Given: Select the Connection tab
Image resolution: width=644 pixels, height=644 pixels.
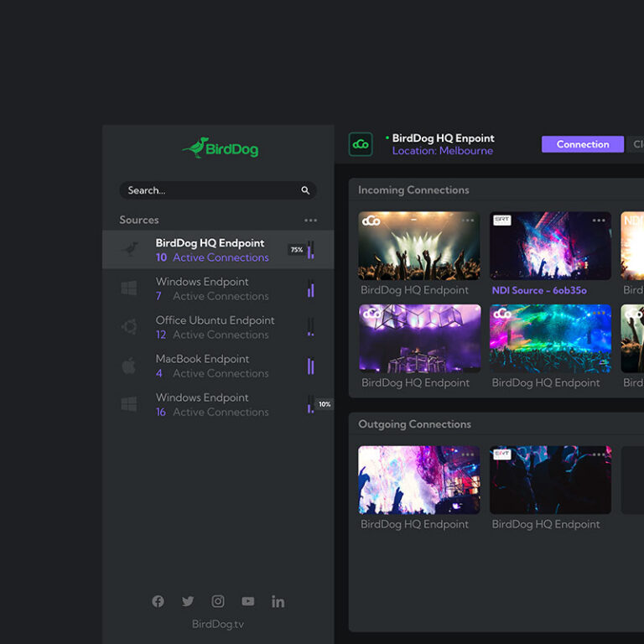Looking at the screenshot, I should tap(583, 144).
